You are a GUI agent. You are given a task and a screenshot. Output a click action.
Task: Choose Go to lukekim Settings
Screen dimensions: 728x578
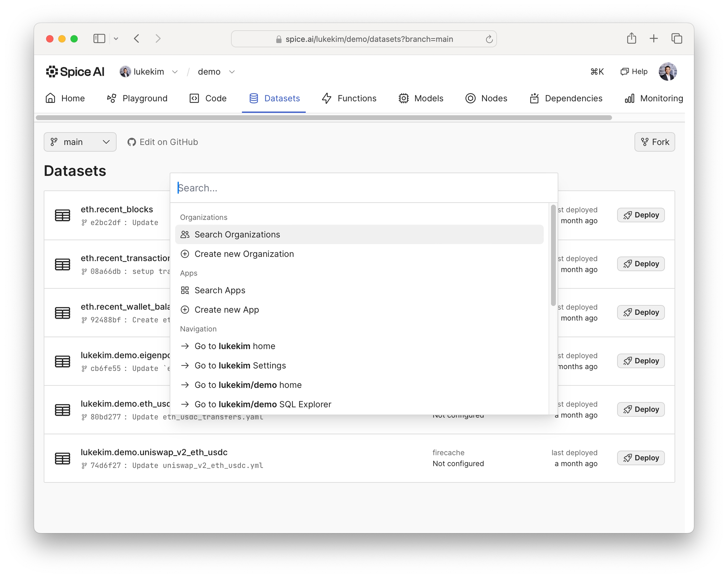(x=240, y=366)
